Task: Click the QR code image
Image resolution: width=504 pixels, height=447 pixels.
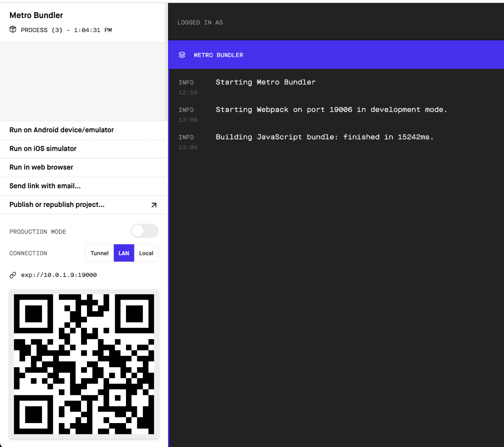Action: coord(84,364)
